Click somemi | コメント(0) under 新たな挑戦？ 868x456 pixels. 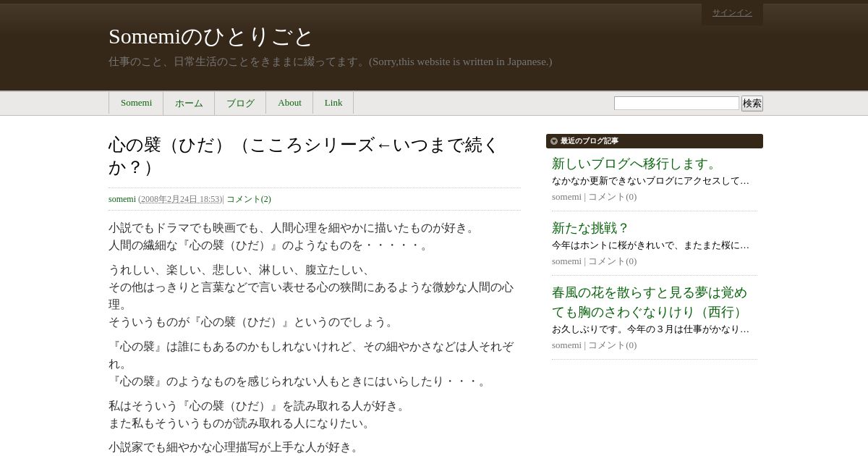coord(594,261)
